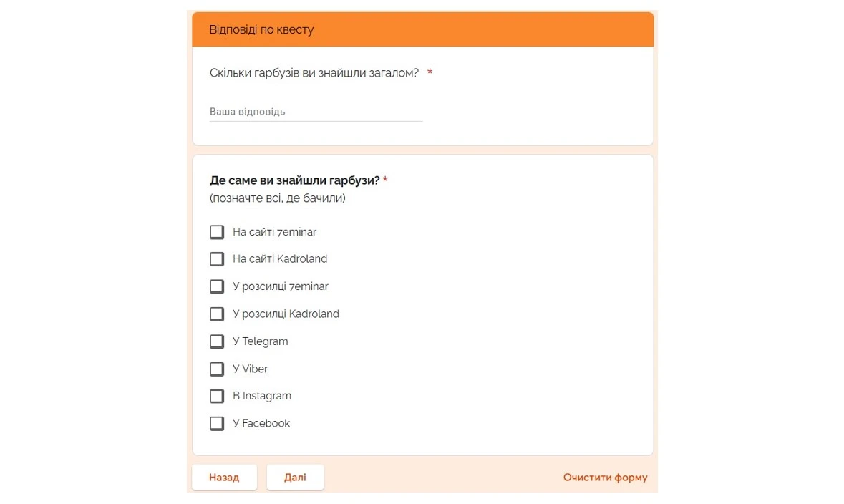The height and width of the screenshot is (504, 844).
Task: Check the 'На сайті 7eminar' checkbox
Action: click(x=217, y=232)
